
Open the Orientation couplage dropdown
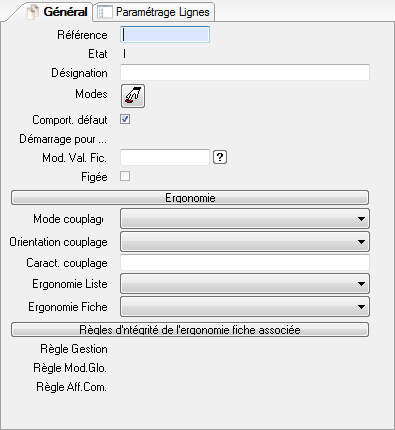(x=361, y=242)
